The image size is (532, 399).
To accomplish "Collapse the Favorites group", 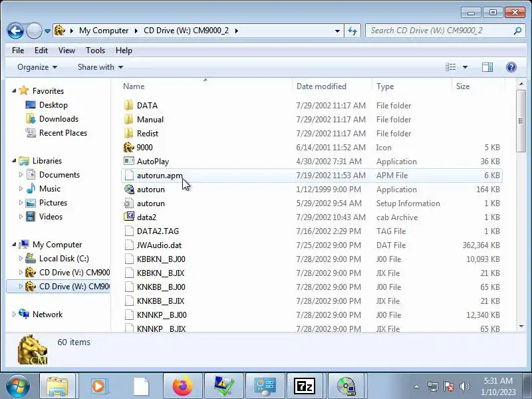I will [14, 91].
